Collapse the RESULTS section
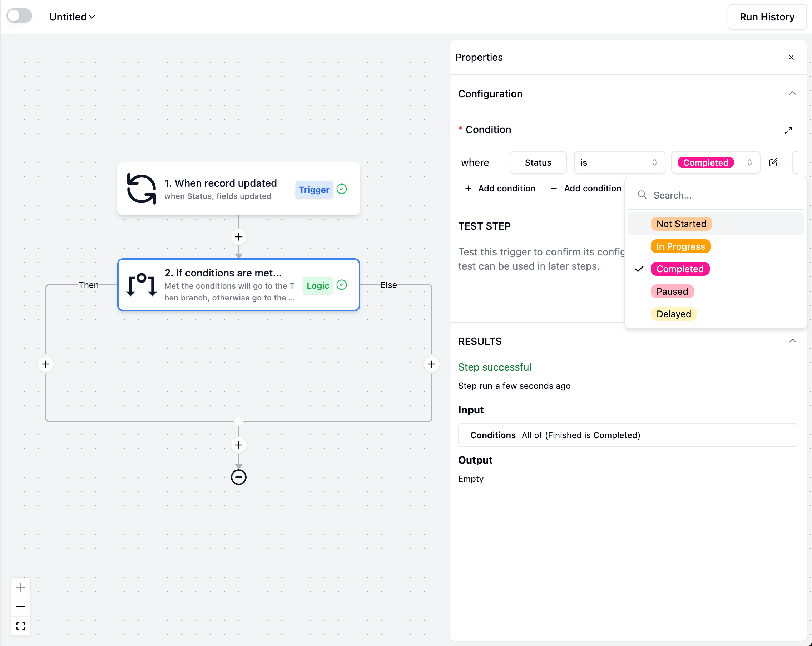The height and width of the screenshot is (646, 812). [792, 341]
